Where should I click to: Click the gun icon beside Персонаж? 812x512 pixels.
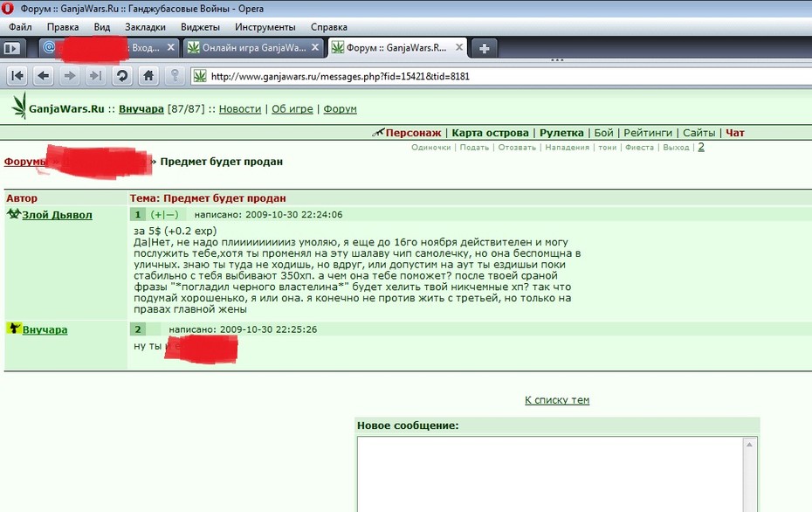378,133
